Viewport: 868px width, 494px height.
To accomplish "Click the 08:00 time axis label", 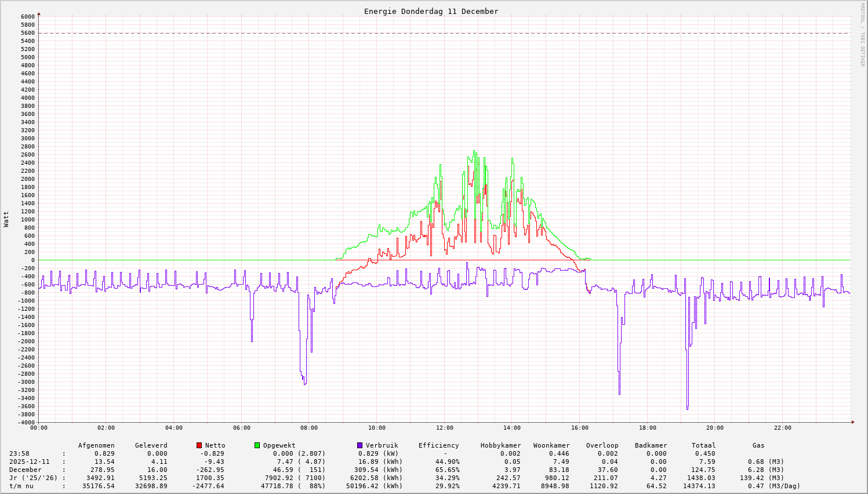I will pos(309,428).
